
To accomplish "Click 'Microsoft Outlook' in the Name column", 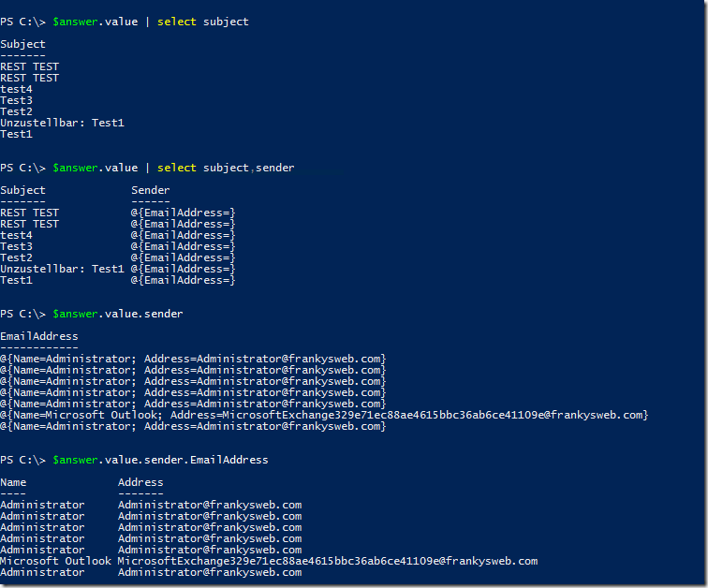I will (55, 561).
